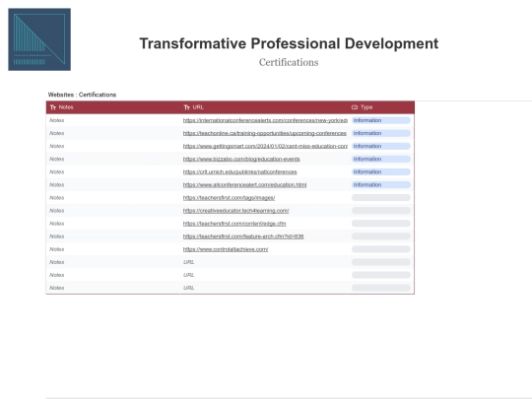Image resolution: width=532 pixels, height=399 pixels.
Task: Choose Type for teachersfirst content/edge.cfm row
Action: point(381,224)
